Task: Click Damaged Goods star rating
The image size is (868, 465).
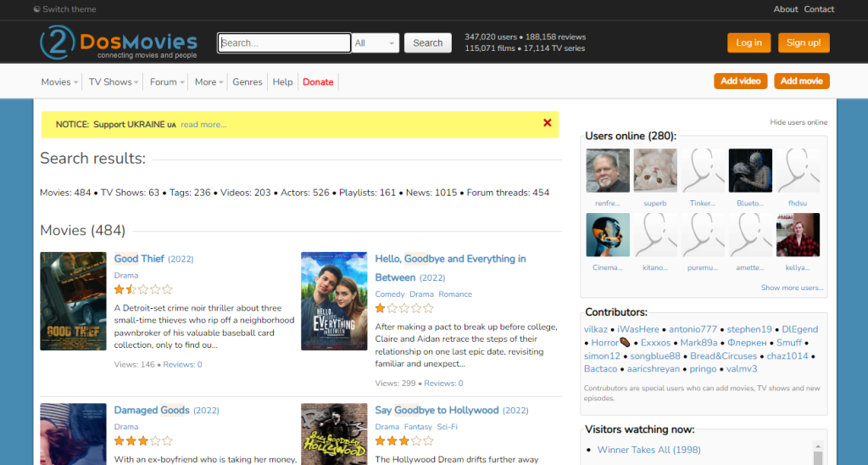Action: coord(143,441)
